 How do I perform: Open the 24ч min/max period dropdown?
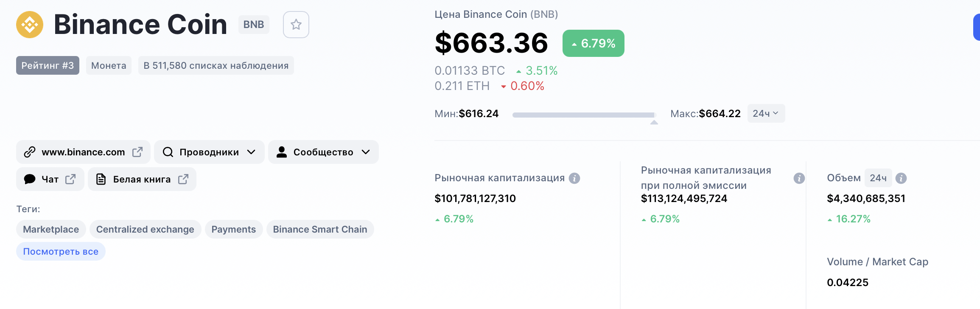[766, 113]
